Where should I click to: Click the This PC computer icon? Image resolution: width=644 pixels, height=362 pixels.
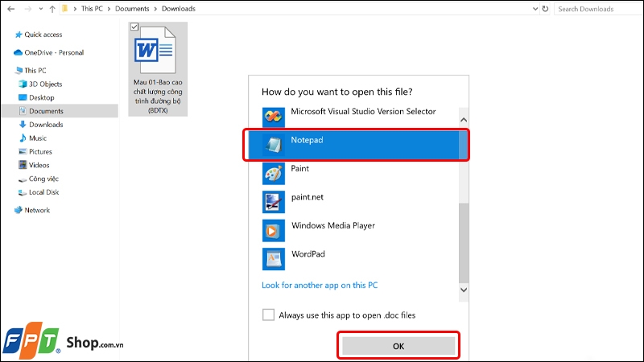18,71
